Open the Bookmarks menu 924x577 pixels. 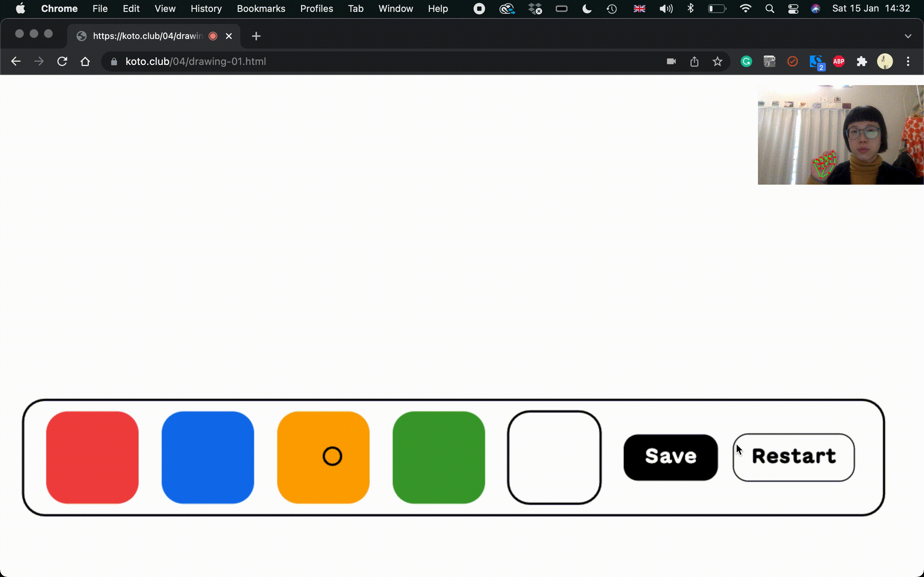pos(261,9)
